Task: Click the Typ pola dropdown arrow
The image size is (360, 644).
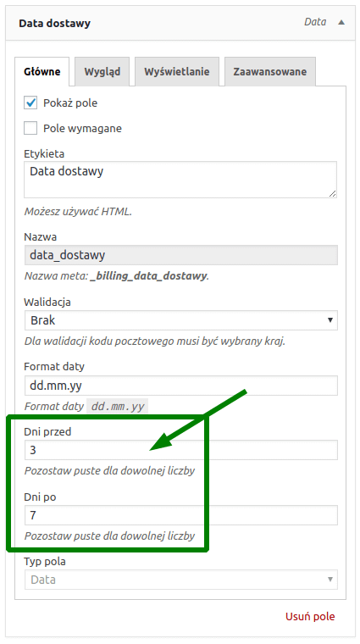Action: [330, 580]
